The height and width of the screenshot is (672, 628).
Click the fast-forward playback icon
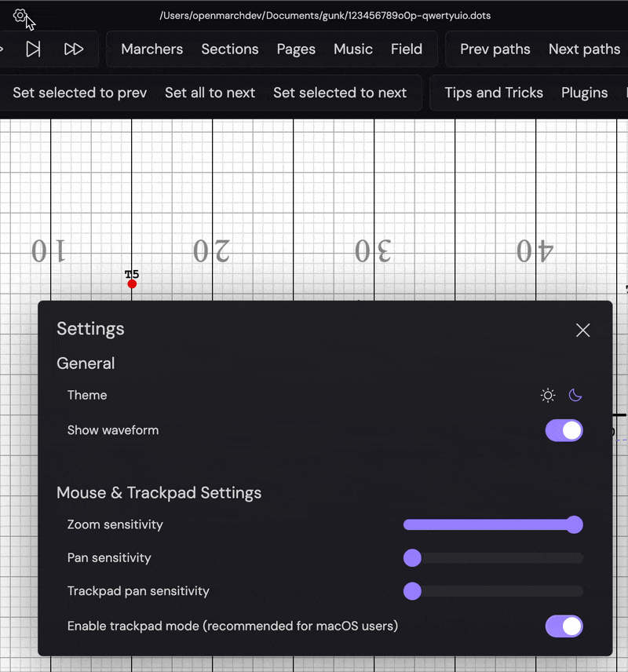pyautogui.click(x=74, y=49)
